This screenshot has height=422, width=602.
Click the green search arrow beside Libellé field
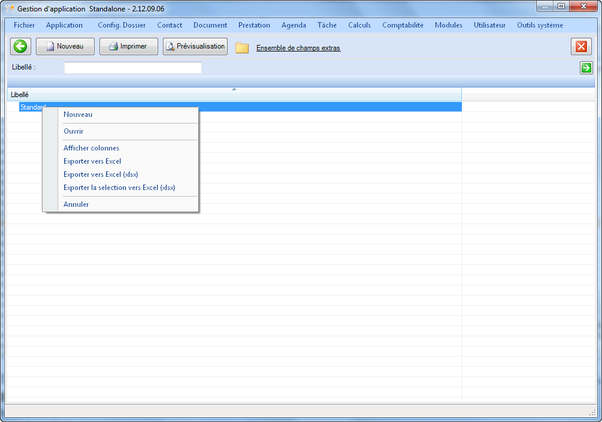[x=586, y=68]
